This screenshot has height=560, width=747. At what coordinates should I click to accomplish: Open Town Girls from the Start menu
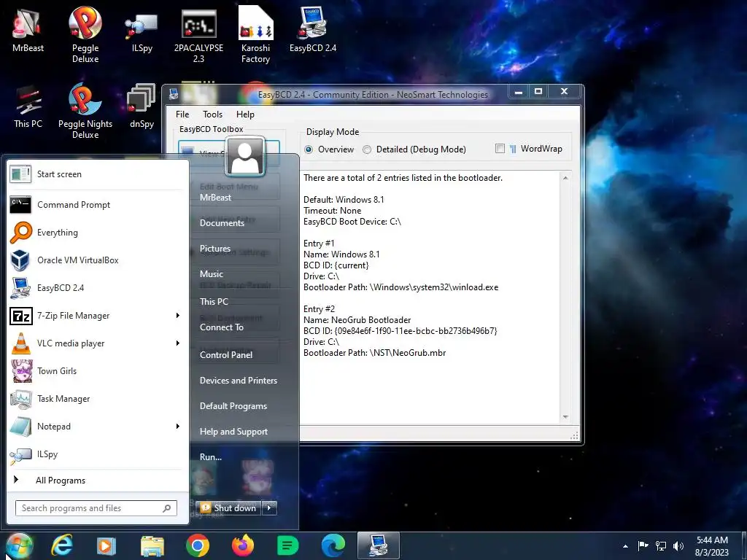pyautogui.click(x=96, y=371)
